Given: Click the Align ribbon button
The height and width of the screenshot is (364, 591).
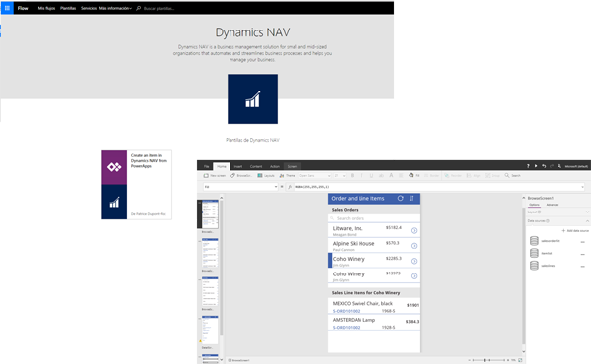Looking at the screenshot, I should coord(473,176).
